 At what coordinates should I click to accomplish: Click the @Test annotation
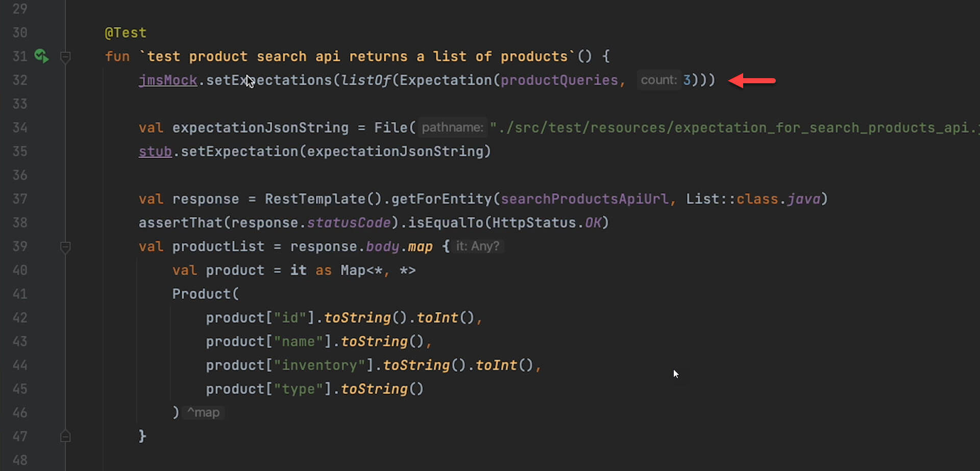(126, 33)
